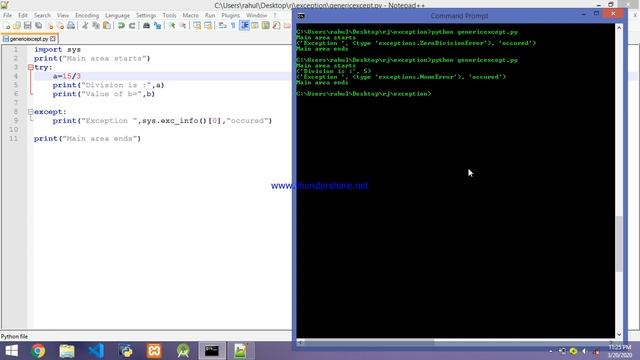Open Visual Studio Code from the taskbar
Screen dimensions: 640x360
point(96,351)
